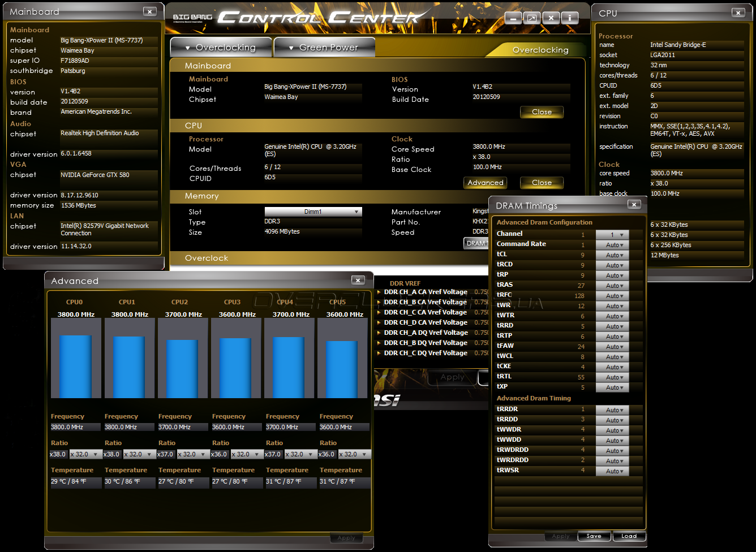Click Apply in the DRAM Timings window
The image size is (756, 552).
[561, 536]
